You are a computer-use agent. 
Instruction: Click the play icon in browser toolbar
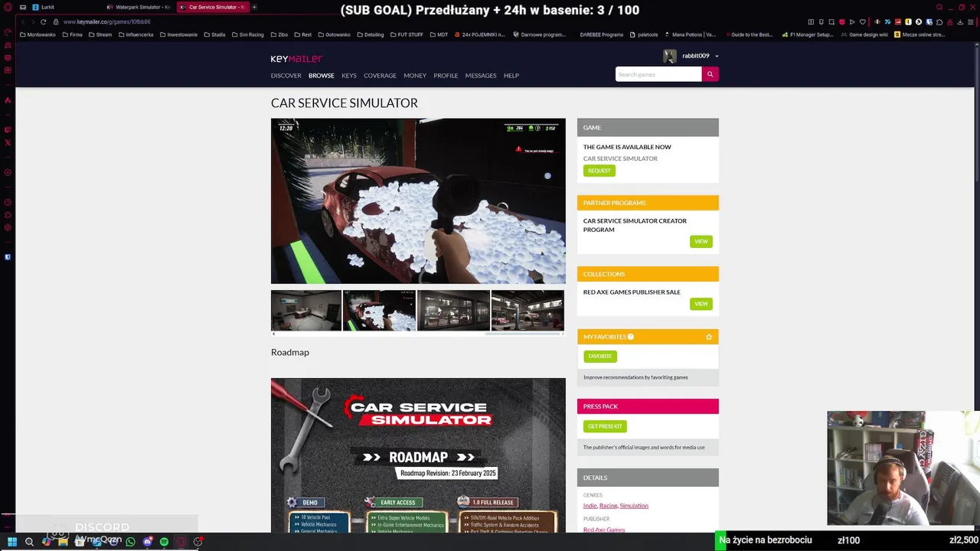(852, 21)
